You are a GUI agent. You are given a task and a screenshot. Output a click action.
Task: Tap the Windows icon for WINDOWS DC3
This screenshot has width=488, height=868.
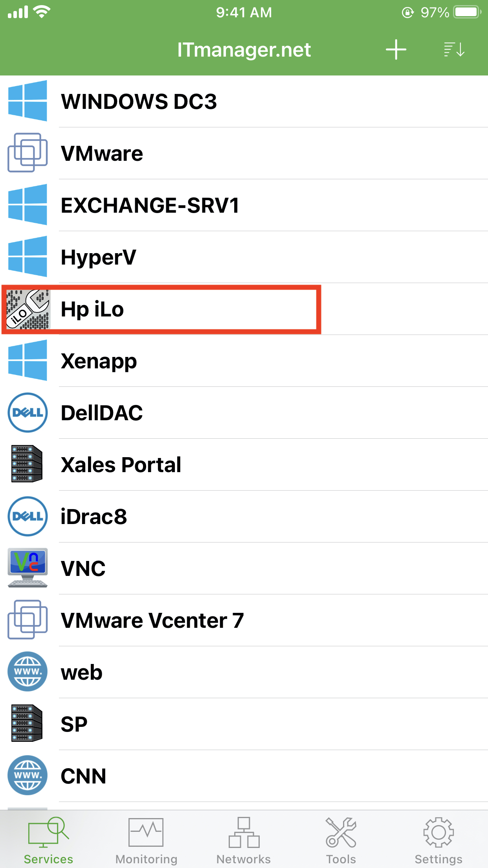28,101
